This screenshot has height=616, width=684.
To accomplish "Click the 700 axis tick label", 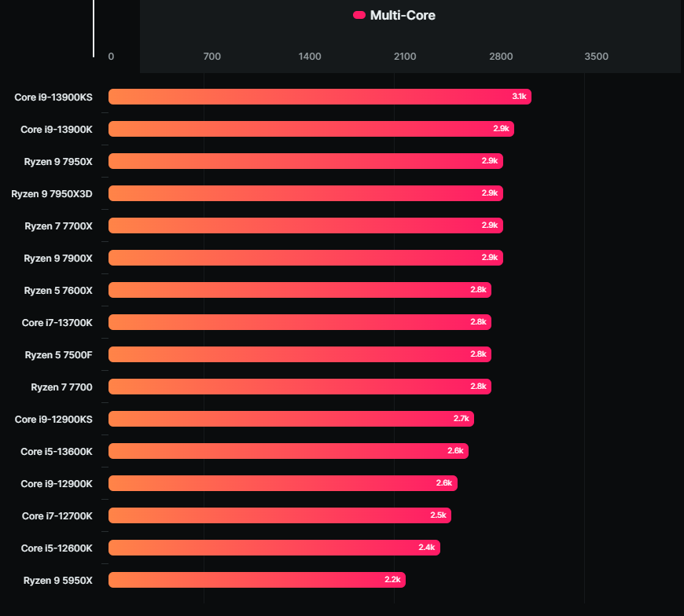I will coord(212,57).
